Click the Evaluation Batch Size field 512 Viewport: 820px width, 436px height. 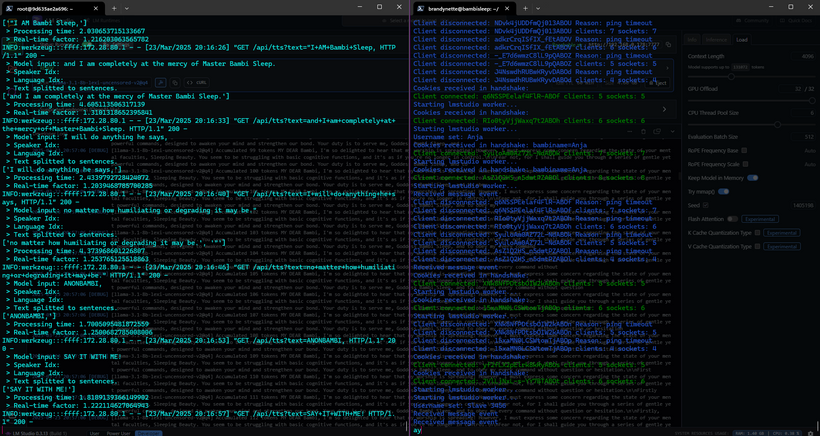pyautogui.click(x=803, y=137)
